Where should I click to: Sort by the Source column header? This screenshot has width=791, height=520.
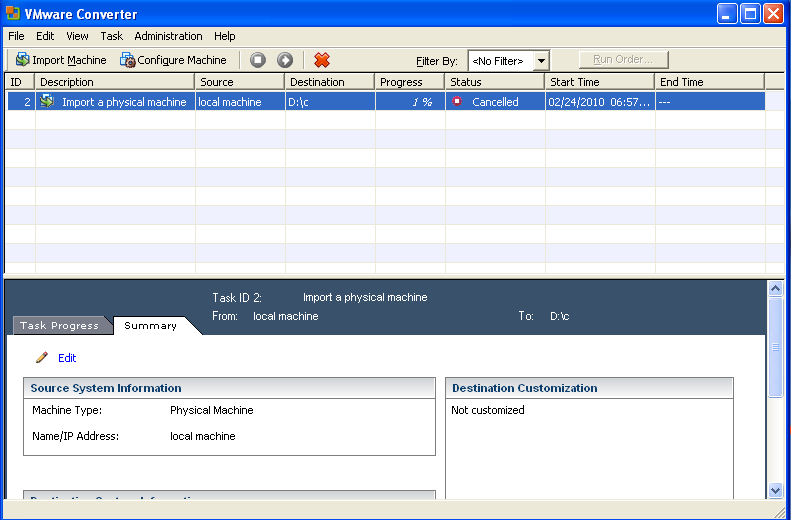pyautogui.click(x=240, y=82)
